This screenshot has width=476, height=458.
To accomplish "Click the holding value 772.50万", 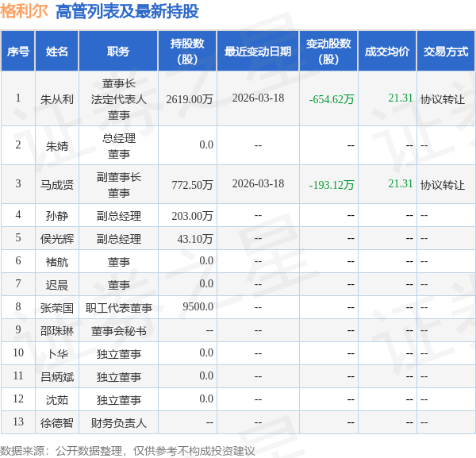I will tap(192, 185).
